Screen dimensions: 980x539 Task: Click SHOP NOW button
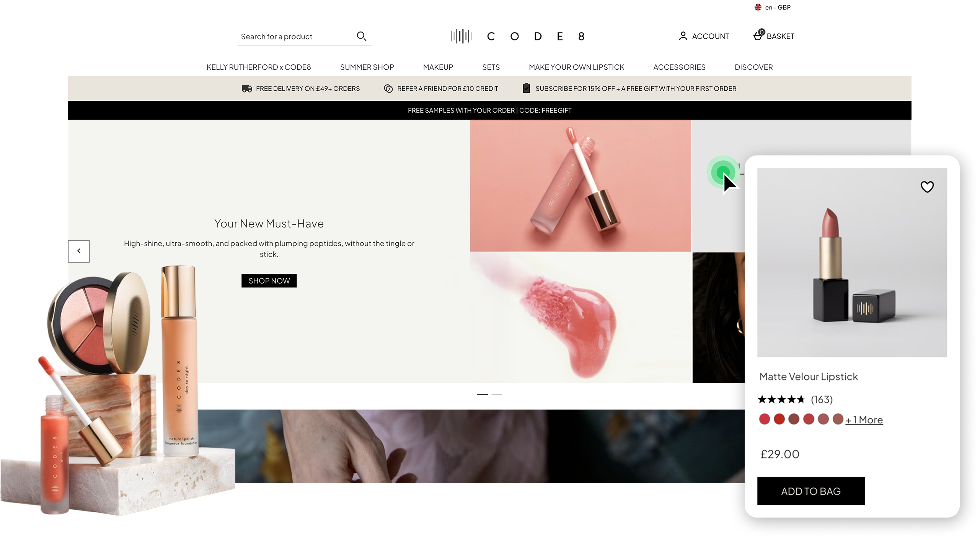click(x=269, y=281)
